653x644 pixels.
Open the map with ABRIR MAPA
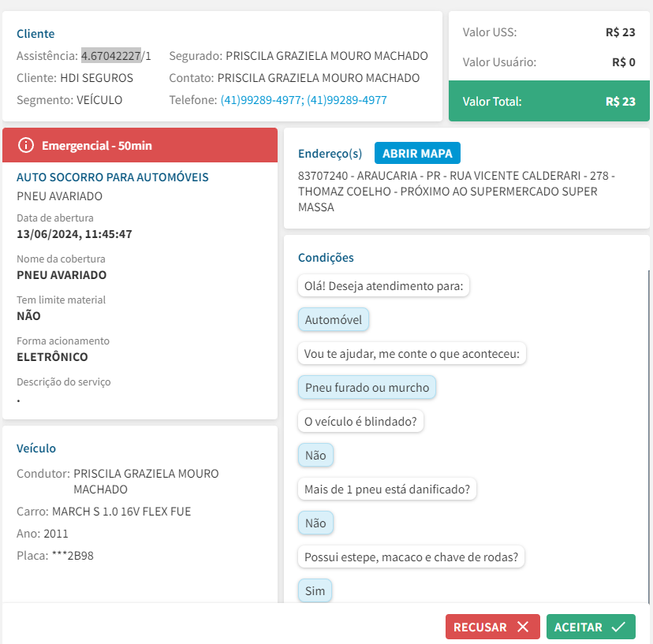(418, 153)
